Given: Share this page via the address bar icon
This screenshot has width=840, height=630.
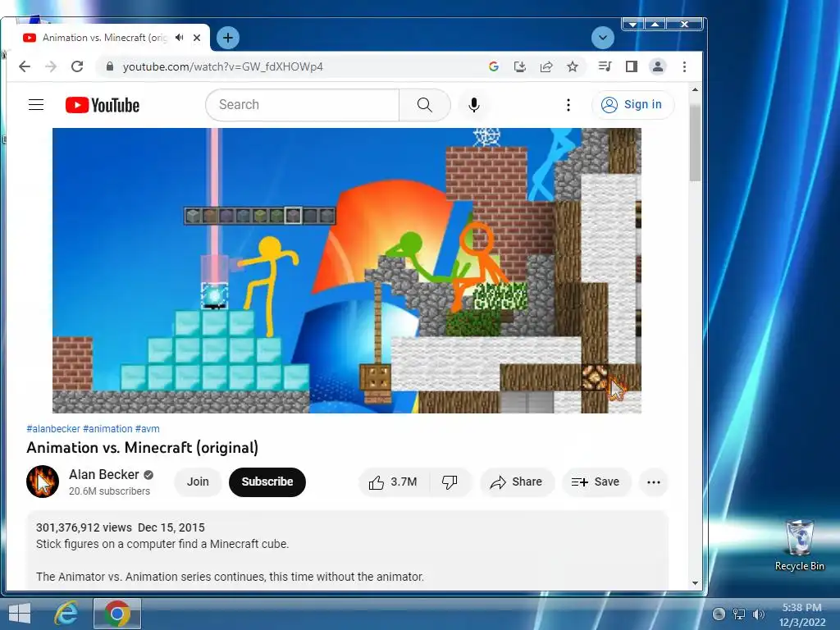Looking at the screenshot, I should (x=546, y=66).
